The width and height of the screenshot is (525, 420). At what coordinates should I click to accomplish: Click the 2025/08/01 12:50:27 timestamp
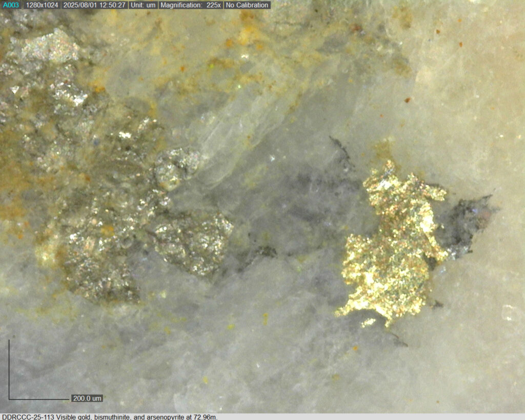tap(94, 5)
